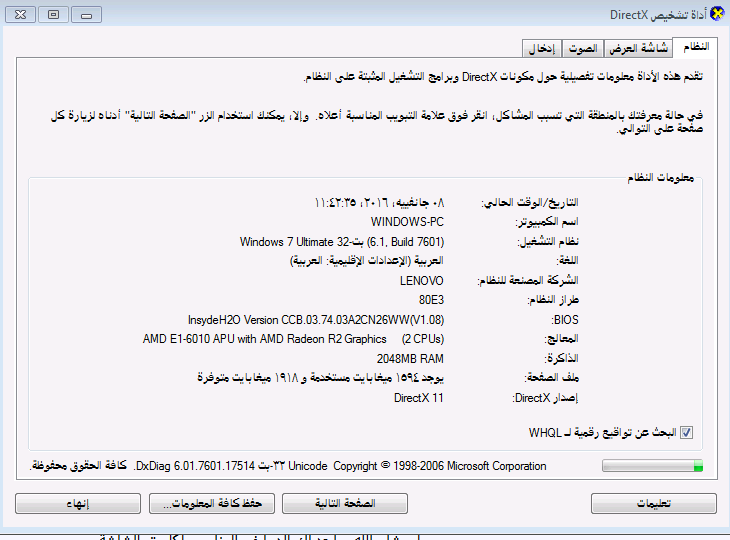Viewport: 730px width, 540px height.
Task: Click the الصفحة التالية button
Action: click(345, 504)
